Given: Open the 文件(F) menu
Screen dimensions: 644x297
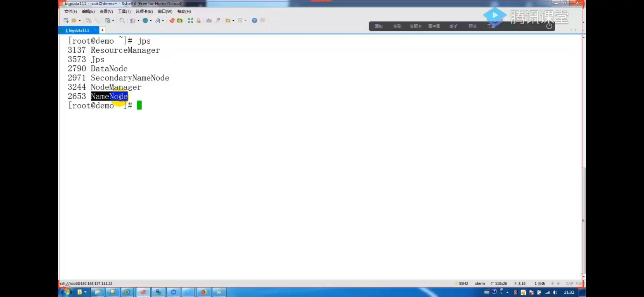Looking at the screenshot, I should (71, 12).
